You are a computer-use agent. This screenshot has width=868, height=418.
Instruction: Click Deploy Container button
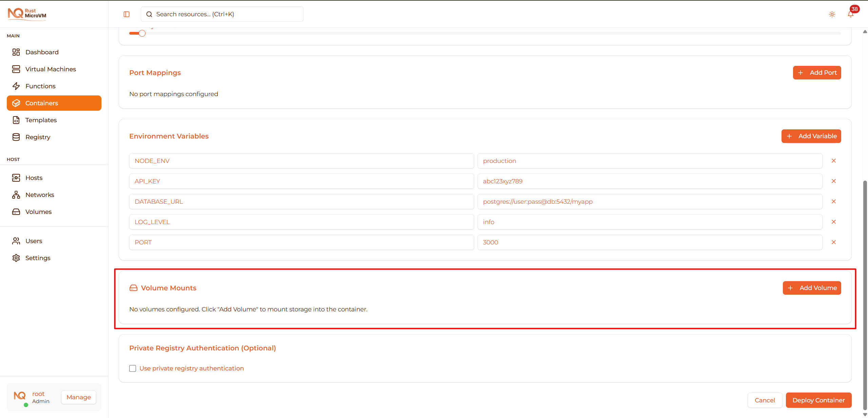(x=818, y=400)
